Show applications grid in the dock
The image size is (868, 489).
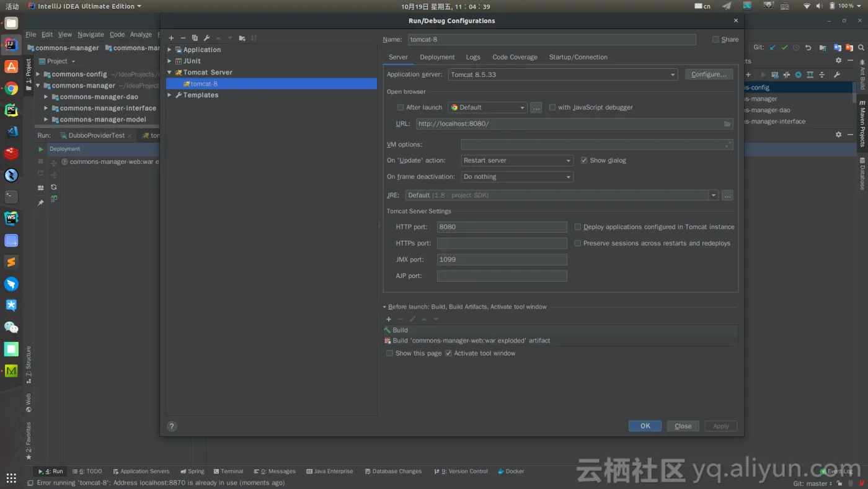pos(11,477)
